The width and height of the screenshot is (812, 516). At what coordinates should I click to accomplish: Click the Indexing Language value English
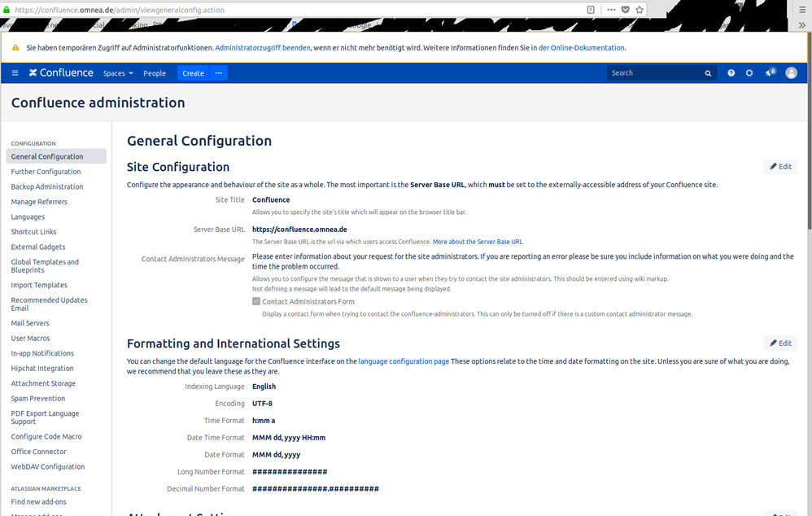[x=264, y=386]
